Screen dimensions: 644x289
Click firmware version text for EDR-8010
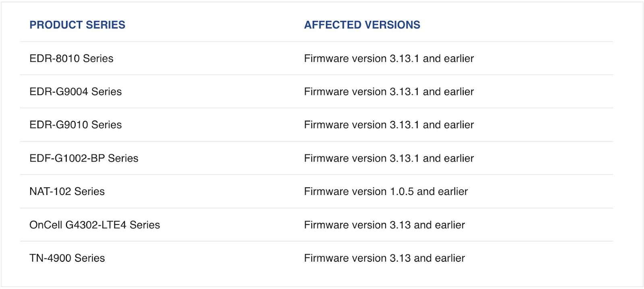(389, 59)
